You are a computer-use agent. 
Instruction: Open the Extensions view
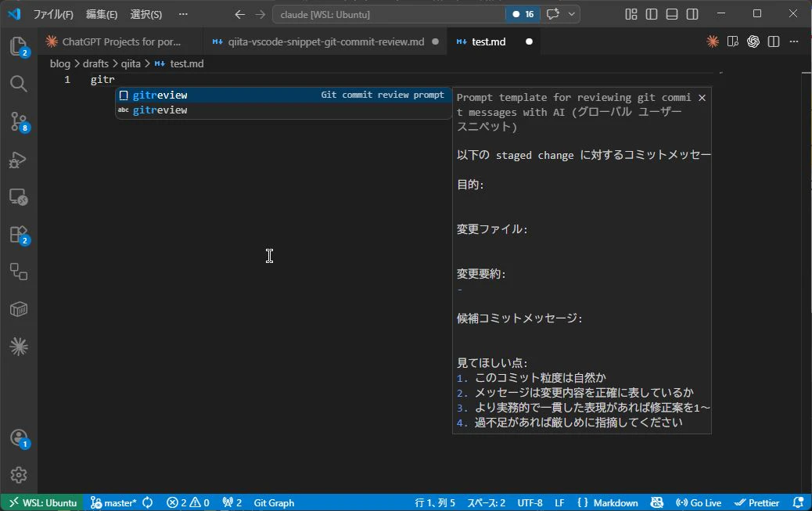(x=19, y=235)
